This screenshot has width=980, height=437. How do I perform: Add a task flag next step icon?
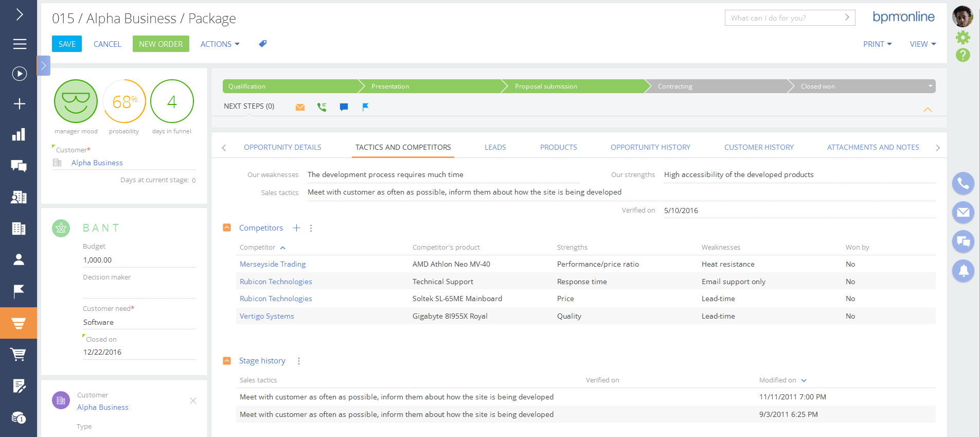[x=365, y=107]
